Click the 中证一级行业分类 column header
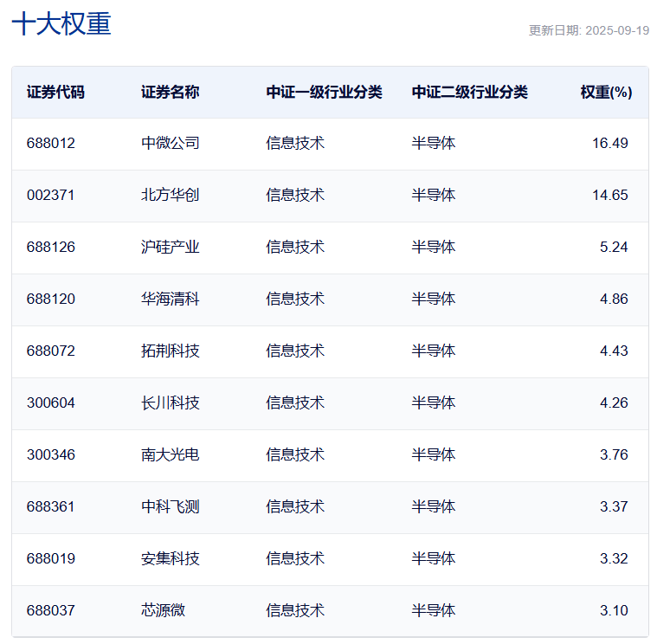The width and height of the screenshot is (657, 644). pyautogui.click(x=324, y=92)
